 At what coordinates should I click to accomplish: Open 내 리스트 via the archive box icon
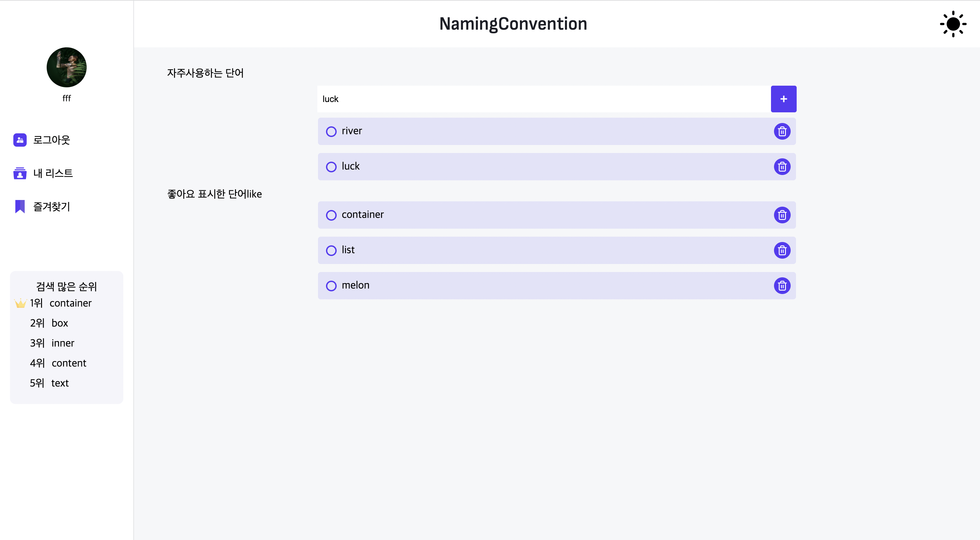pos(19,173)
